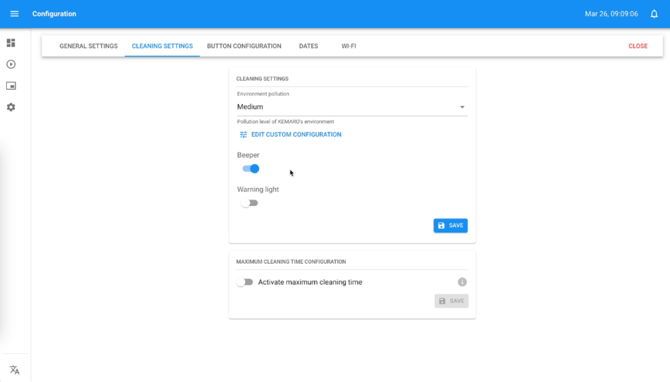Click the date and time display
The width and height of the screenshot is (670, 382).
coord(611,14)
